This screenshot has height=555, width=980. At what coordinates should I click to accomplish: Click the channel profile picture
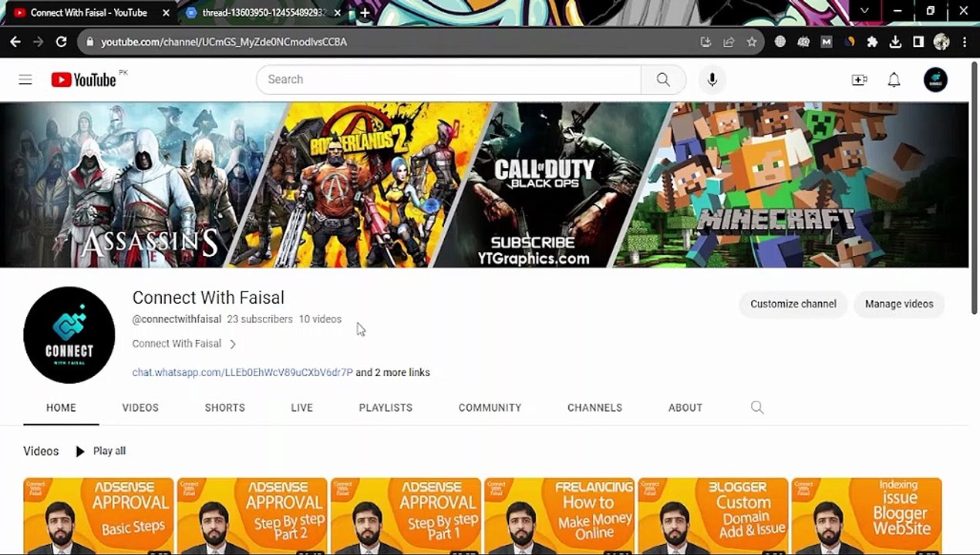[x=69, y=335]
